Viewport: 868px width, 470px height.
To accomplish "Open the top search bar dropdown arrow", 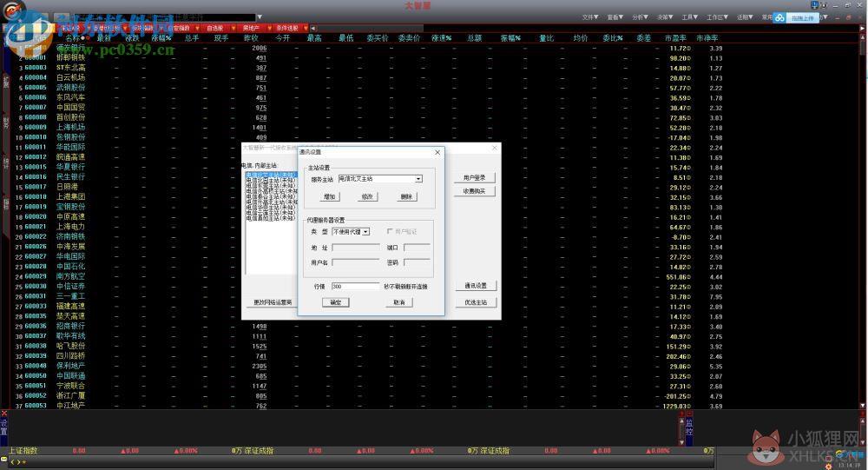I will (x=260, y=17).
